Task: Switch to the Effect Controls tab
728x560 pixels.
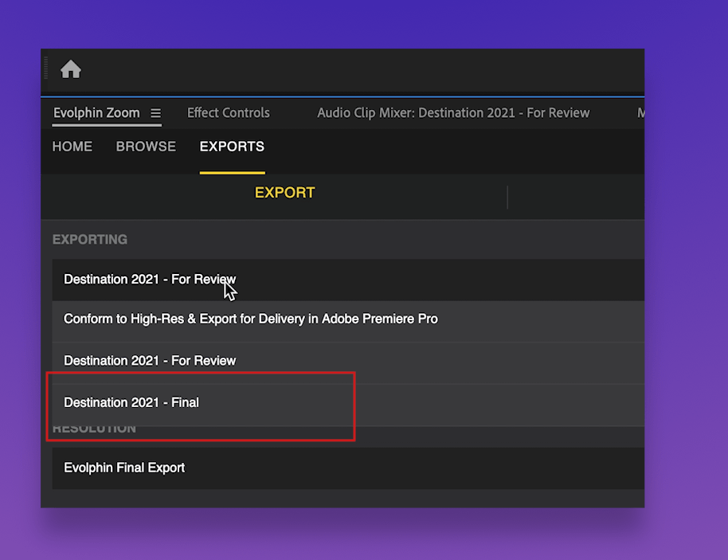Action: 228,113
